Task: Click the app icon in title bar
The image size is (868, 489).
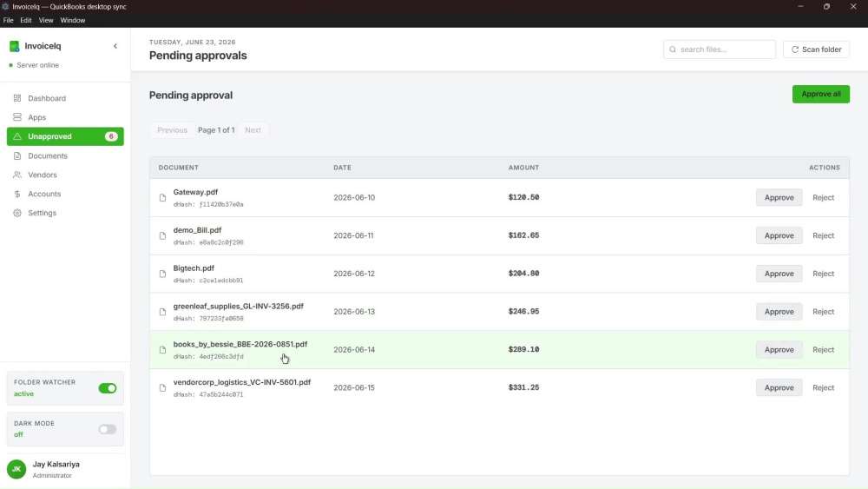Action: [x=5, y=7]
